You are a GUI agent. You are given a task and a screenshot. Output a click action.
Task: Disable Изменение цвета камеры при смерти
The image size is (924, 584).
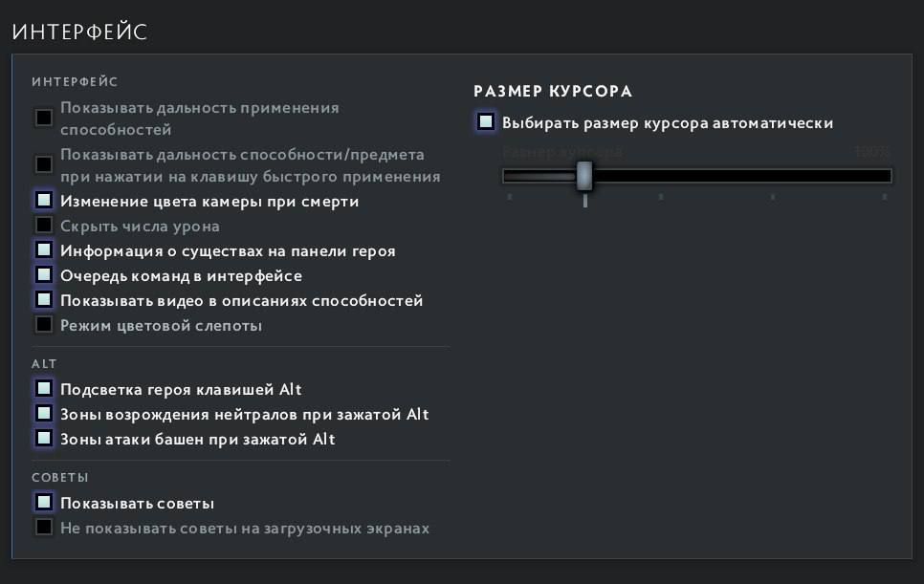(x=43, y=200)
